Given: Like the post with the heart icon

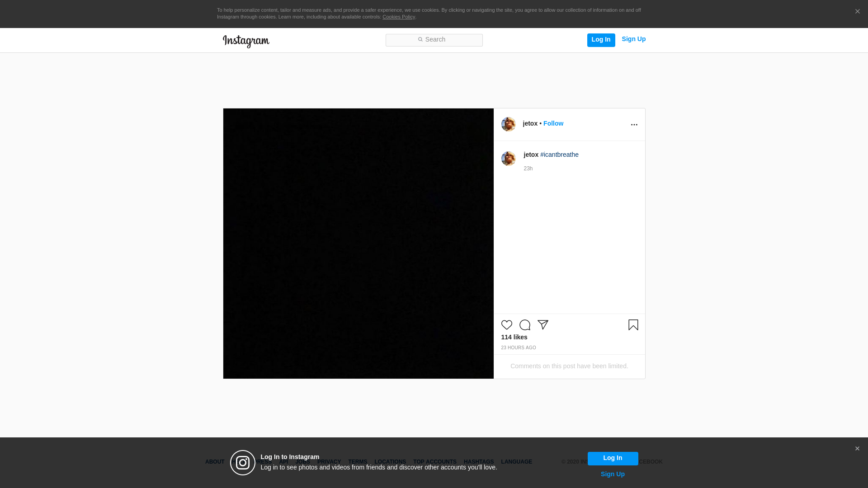Looking at the screenshot, I should click(507, 325).
